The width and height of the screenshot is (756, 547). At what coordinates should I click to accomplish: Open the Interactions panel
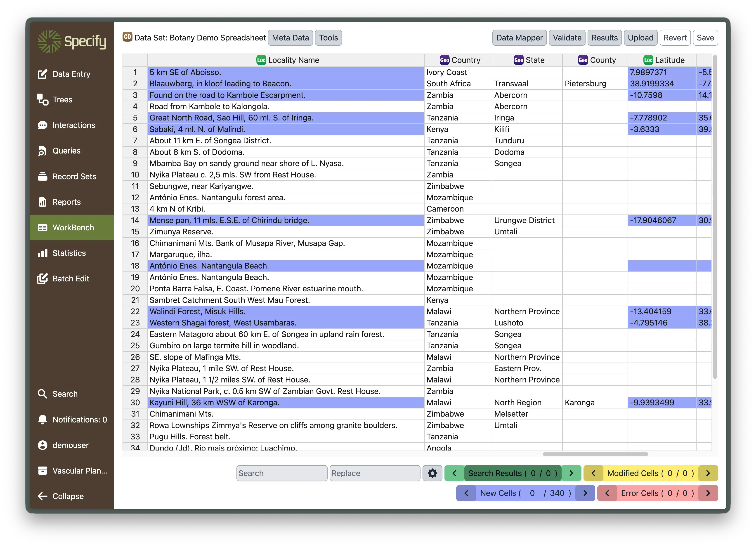click(73, 125)
